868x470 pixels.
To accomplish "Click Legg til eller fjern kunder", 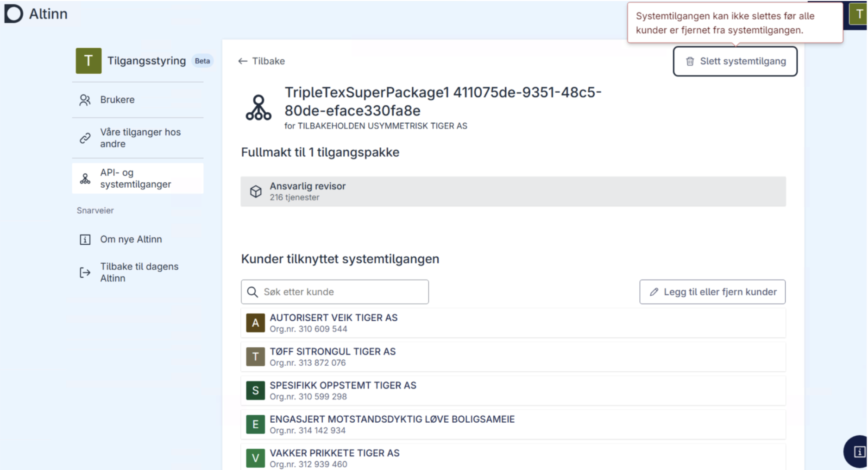I will click(712, 292).
